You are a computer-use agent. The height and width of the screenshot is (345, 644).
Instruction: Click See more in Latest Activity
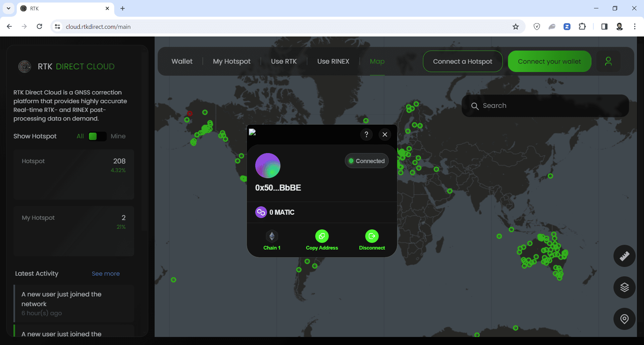[106, 274]
